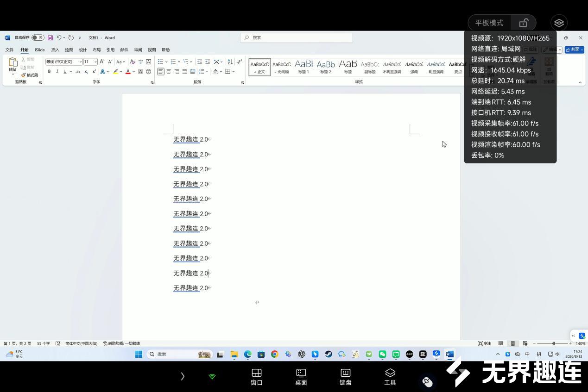Viewport: 588px width, 392px height.
Task: Apply the 标题 1 heading style
Action: click(x=303, y=67)
